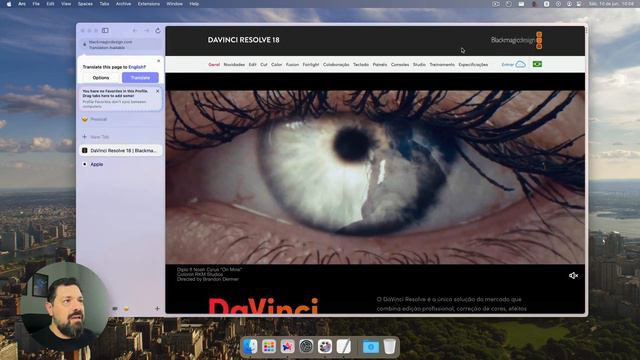The height and width of the screenshot is (360, 640).
Task: Open the Spaces menu
Action: (x=85, y=4)
